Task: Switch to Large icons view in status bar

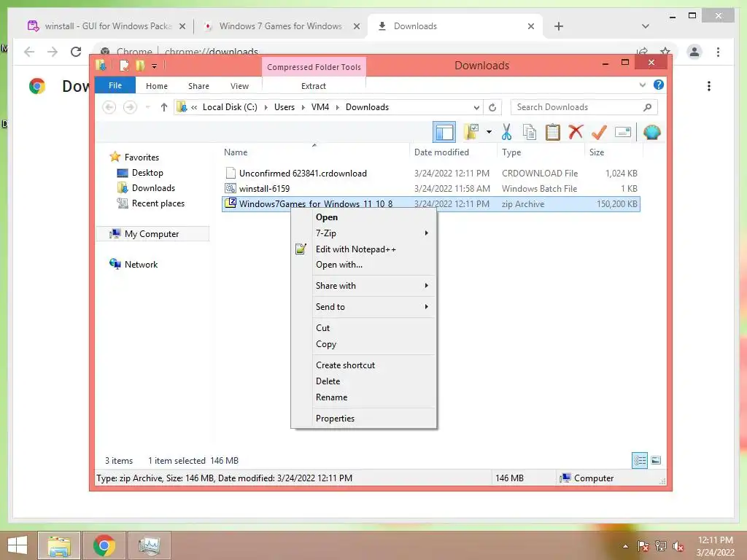Action: 656,461
